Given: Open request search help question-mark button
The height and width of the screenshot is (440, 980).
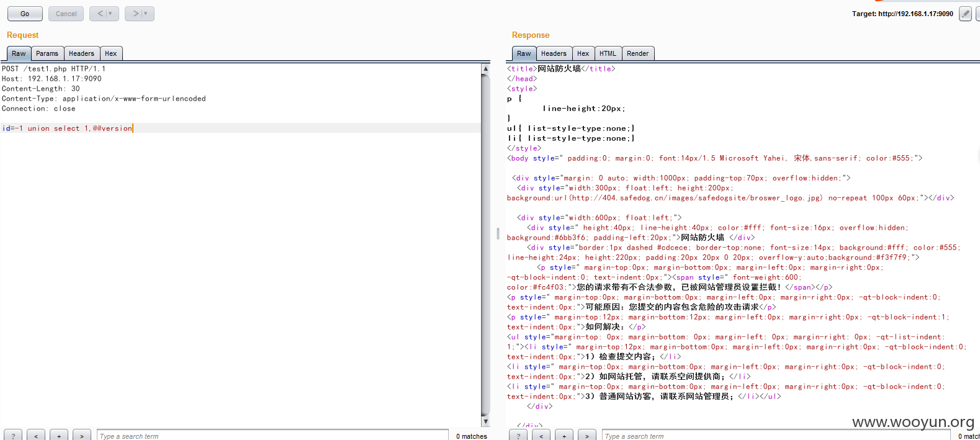Looking at the screenshot, I should click(13, 436).
